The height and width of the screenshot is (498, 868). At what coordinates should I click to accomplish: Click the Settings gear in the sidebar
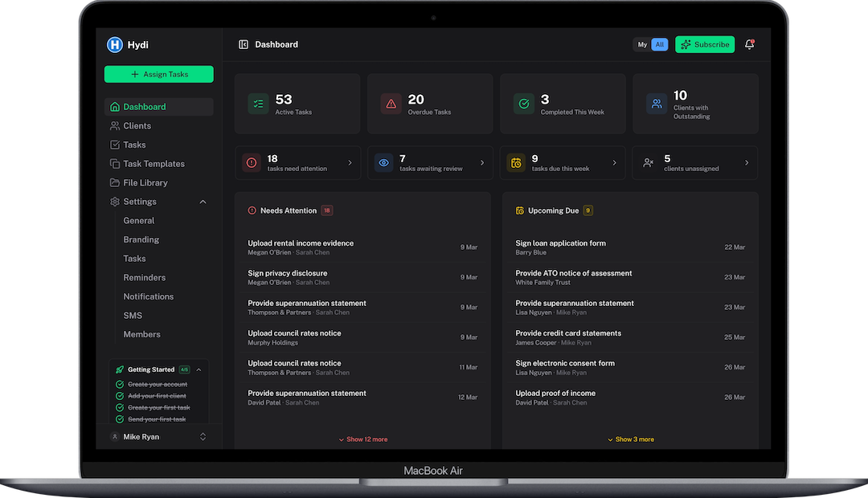pos(113,202)
